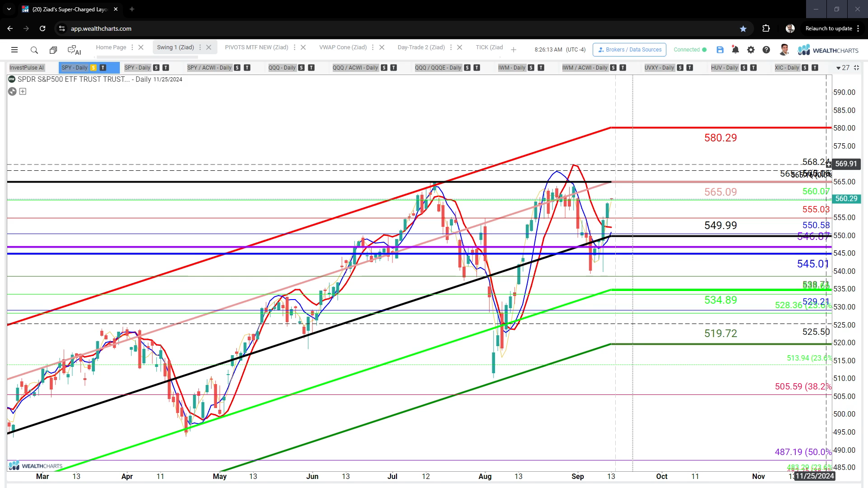Open the hamburger main menu
868x488 pixels.
[x=14, y=50]
